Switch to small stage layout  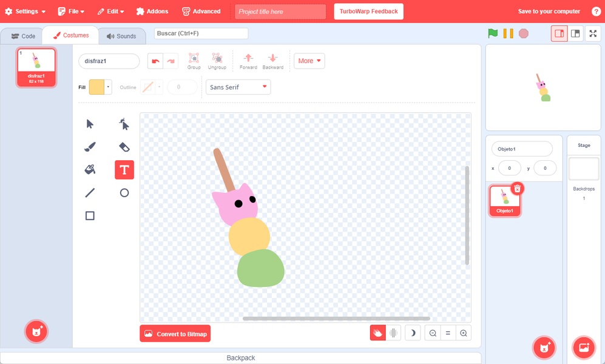coord(559,33)
